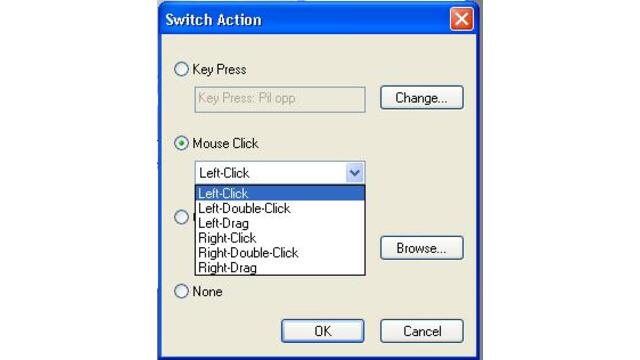This screenshot has height=360, width=640.
Task: Open the Change... key press button
Action: tap(422, 98)
